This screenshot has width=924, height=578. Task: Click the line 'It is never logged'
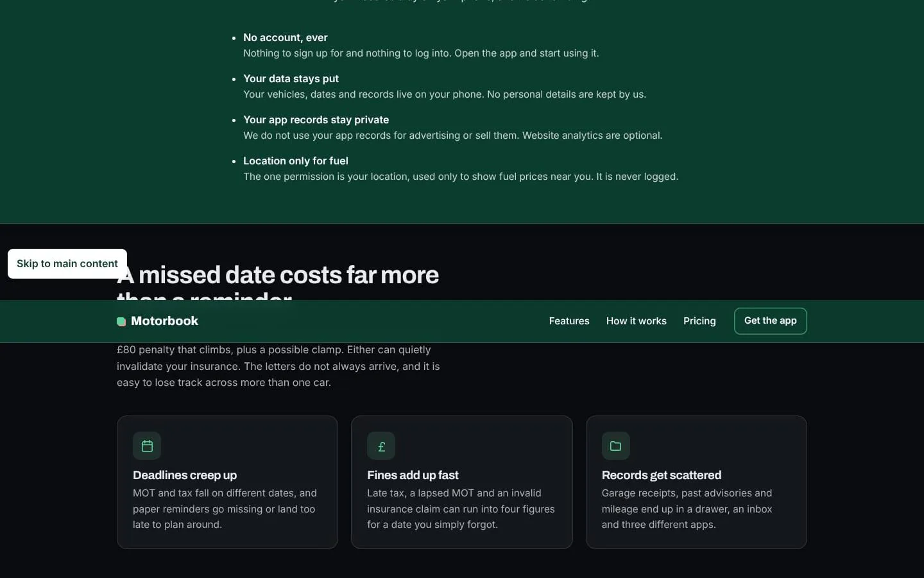(637, 177)
